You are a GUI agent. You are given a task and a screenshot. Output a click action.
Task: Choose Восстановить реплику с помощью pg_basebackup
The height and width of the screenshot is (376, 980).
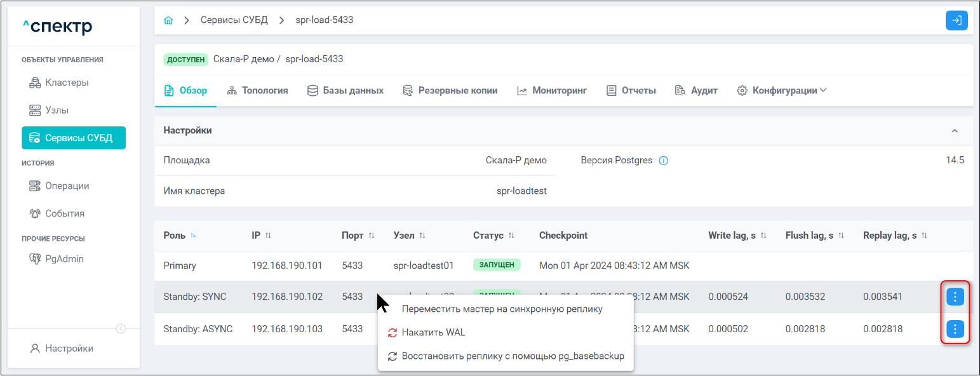pos(513,356)
